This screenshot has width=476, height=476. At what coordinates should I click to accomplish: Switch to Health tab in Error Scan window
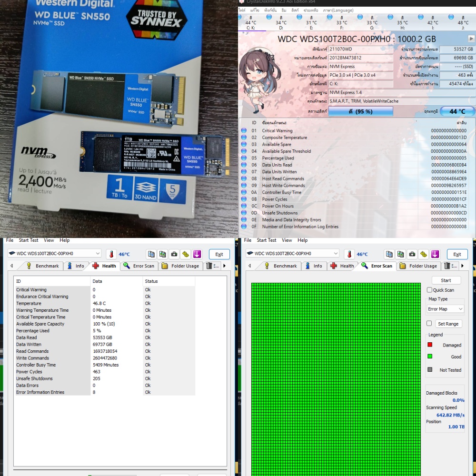coord(342,266)
